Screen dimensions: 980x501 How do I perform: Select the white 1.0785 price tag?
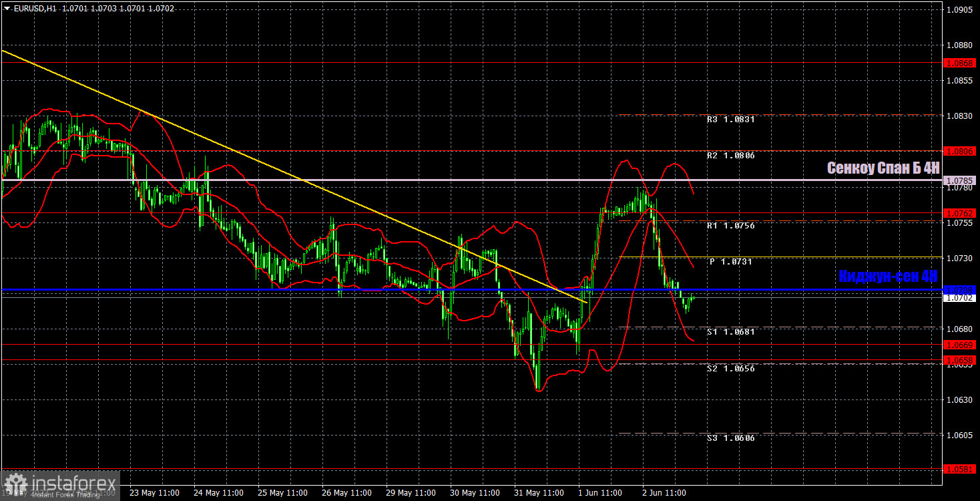tap(960, 180)
